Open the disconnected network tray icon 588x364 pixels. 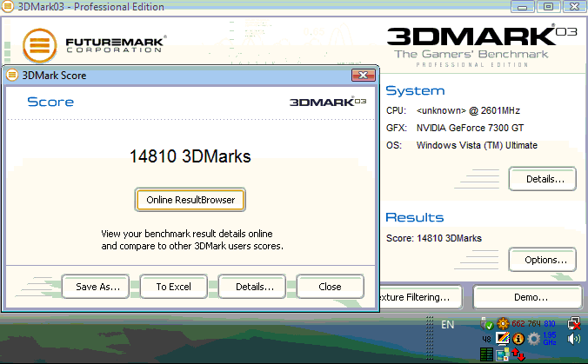click(x=573, y=323)
